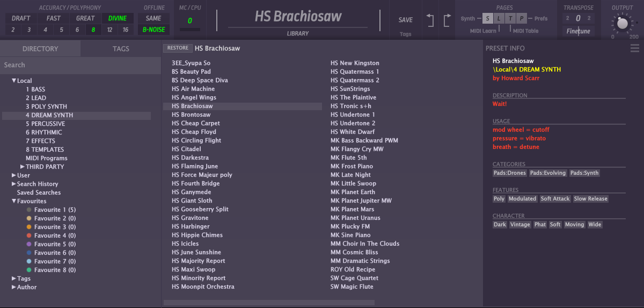Expand the Tags tree node
This screenshot has width=644, height=308.
click(14, 278)
